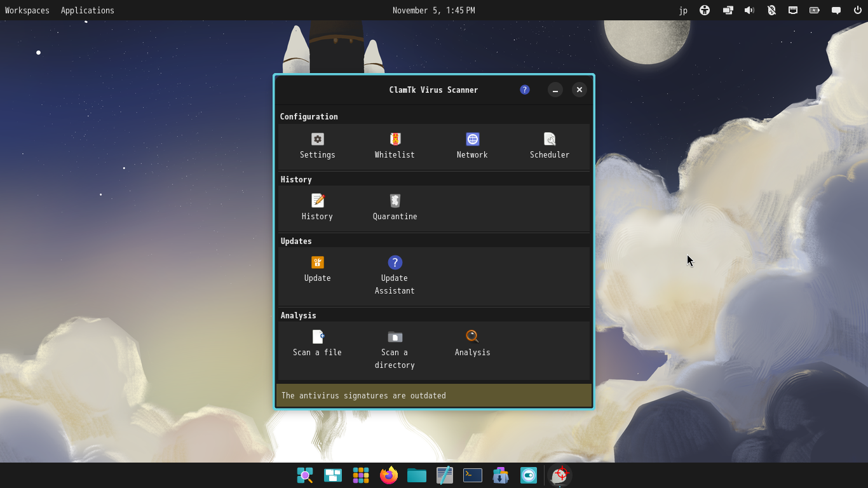Open the Applications menu
868x488 pixels.
coord(88,10)
